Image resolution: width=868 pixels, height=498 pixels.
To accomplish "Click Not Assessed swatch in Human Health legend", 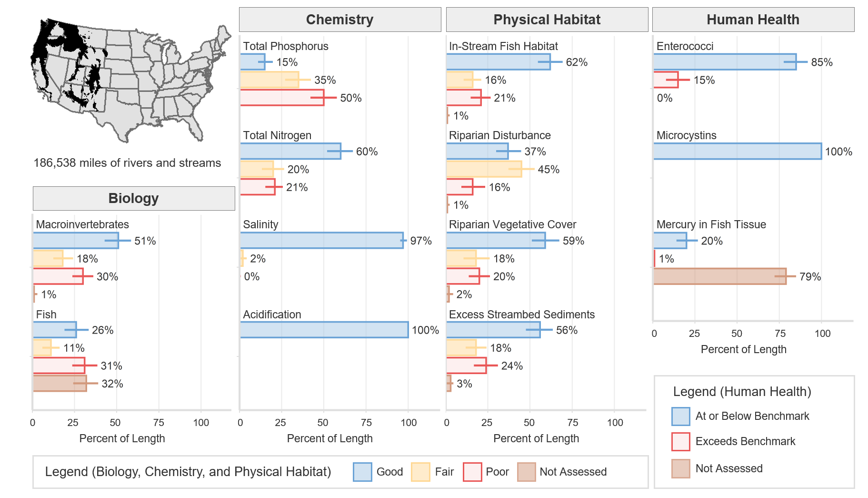I will 680,468.
